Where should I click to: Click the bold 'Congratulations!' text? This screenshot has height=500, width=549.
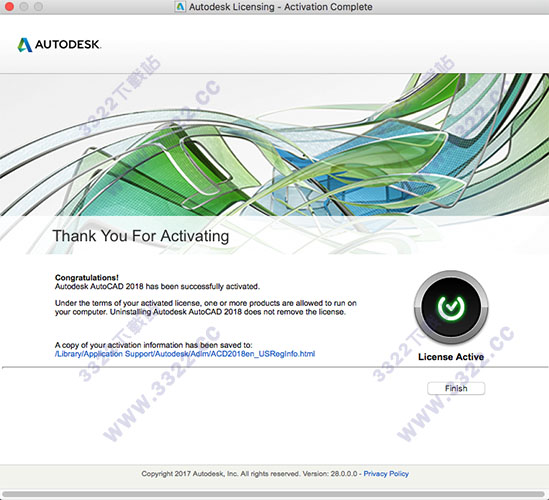tap(87, 278)
